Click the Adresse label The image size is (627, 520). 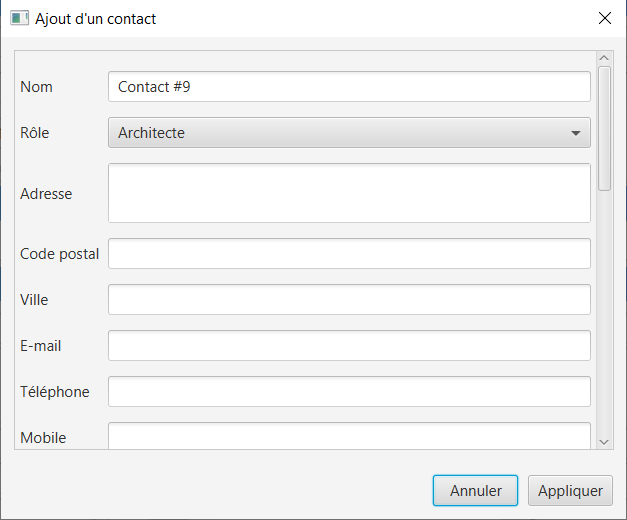pos(46,194)
